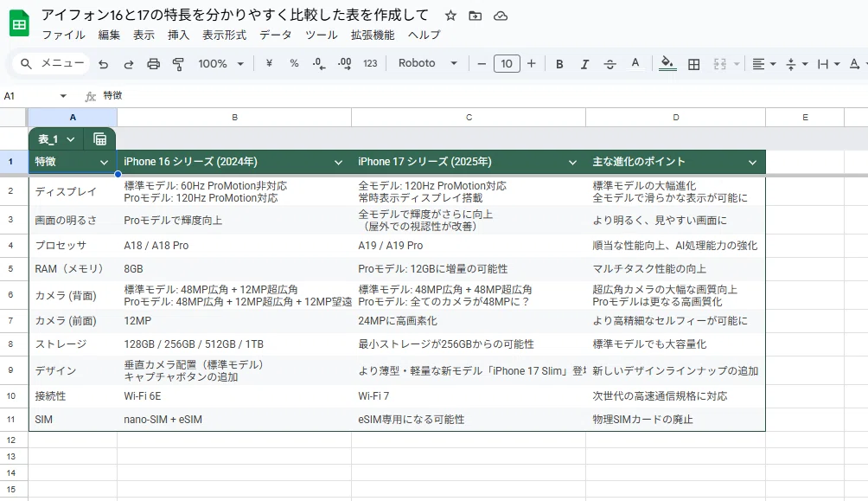Screen dimensions: 868x501
Task: Open the 編集 menu
Action: pos(109,35)
